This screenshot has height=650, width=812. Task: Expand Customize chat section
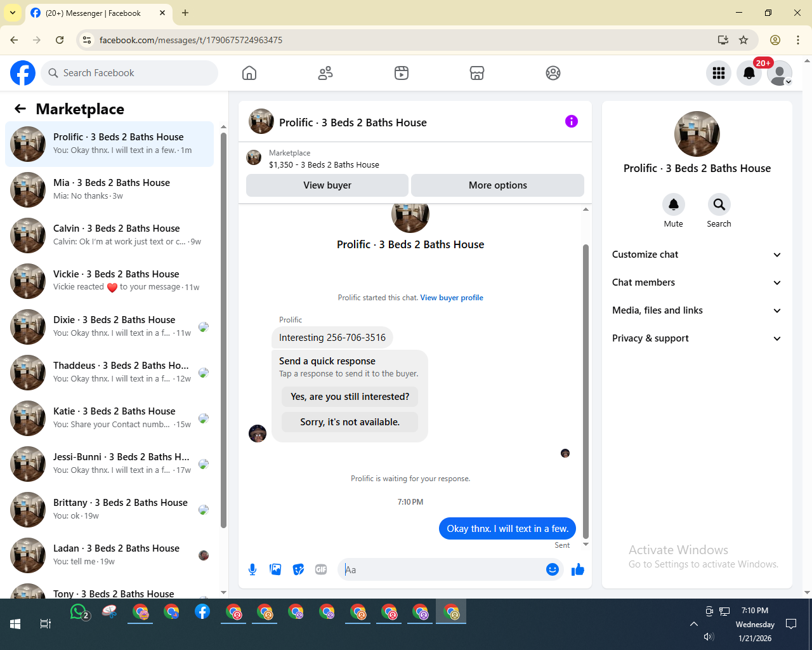(x=697, y=255)
